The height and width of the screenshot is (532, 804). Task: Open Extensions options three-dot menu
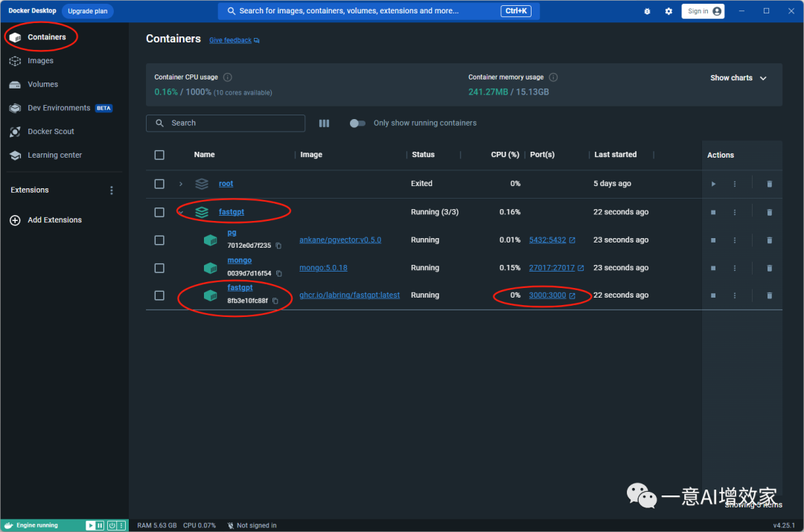(111, 190)
